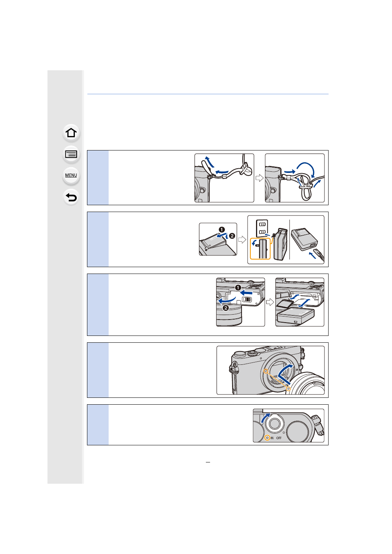This screenshot has width=392, height=554.
Task: Click the ON/OFF power switch illustration
Action: (289, 426)
